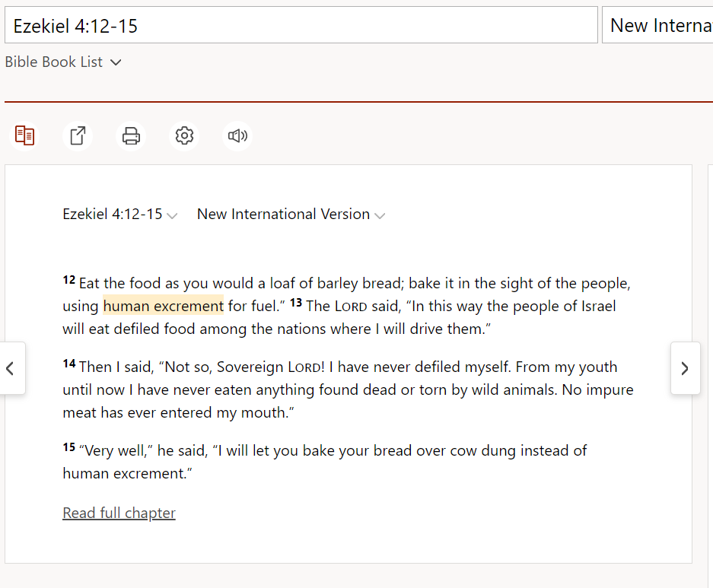The height and width of the screenshot is (588, 713).
Task: Open the share passage icon
Action: point(78,136)
